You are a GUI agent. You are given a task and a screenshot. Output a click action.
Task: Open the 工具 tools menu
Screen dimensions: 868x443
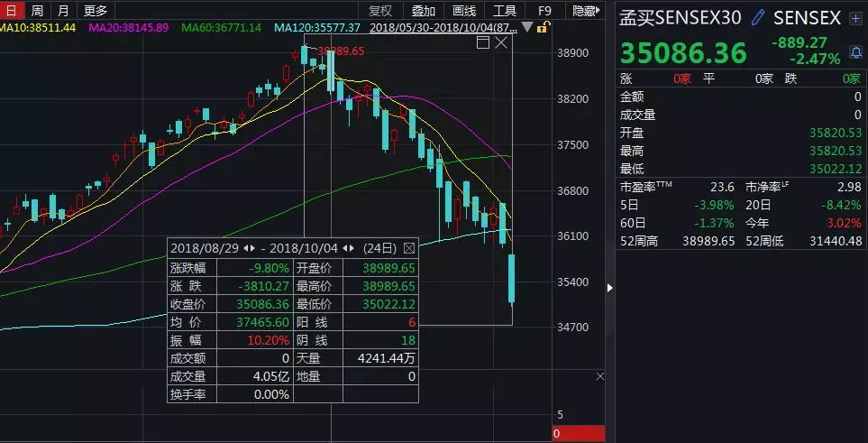click(x=504, y=11)
